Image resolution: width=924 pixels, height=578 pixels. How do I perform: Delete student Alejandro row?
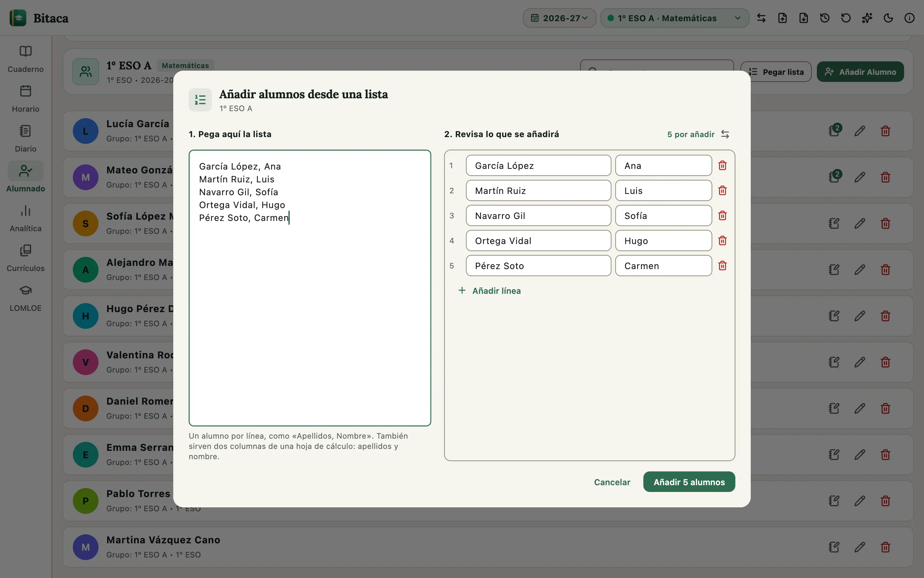pos(886,270)
